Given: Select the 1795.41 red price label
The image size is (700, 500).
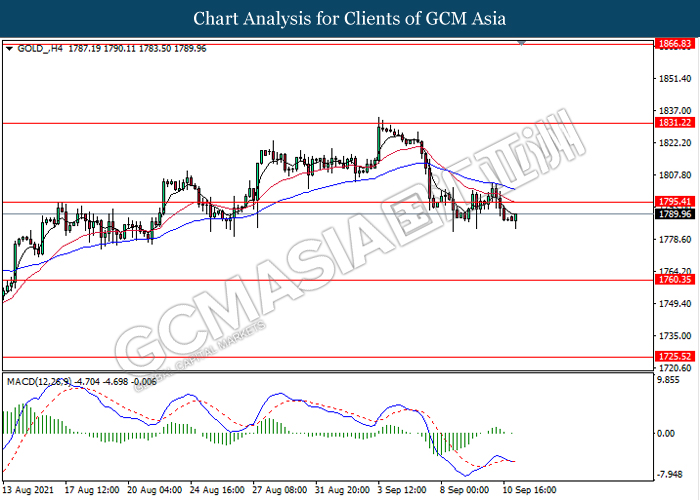Looking at the screenshot, I should (x=675, y=202).
